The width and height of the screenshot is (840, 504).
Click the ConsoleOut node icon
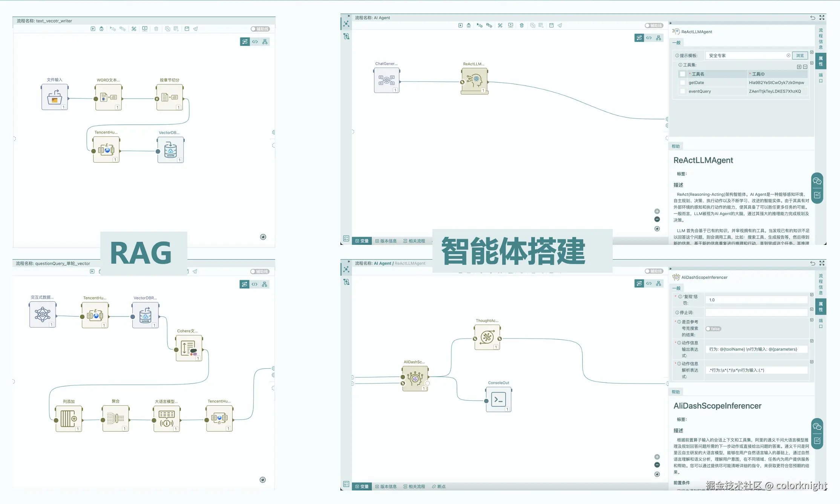tap(498, 399)
